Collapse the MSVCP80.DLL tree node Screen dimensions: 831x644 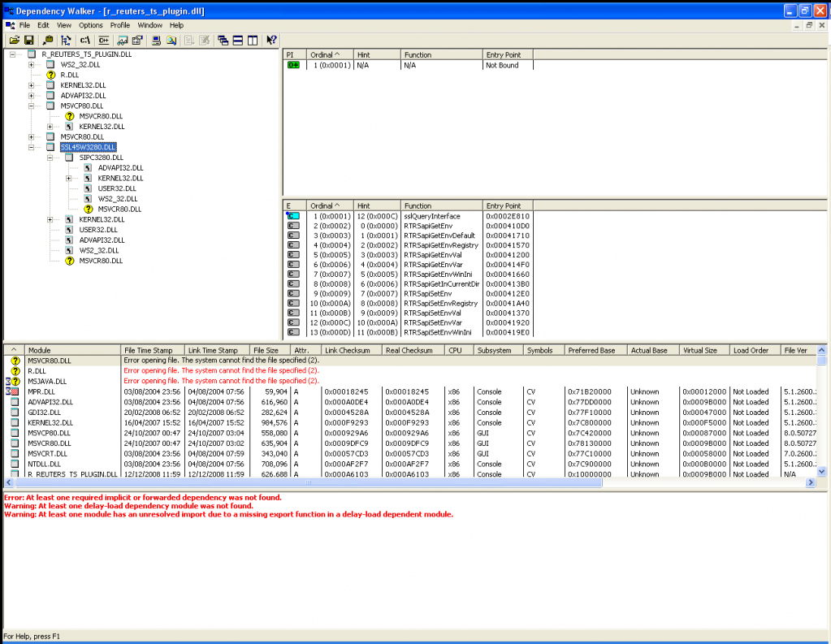coord(31,106)
